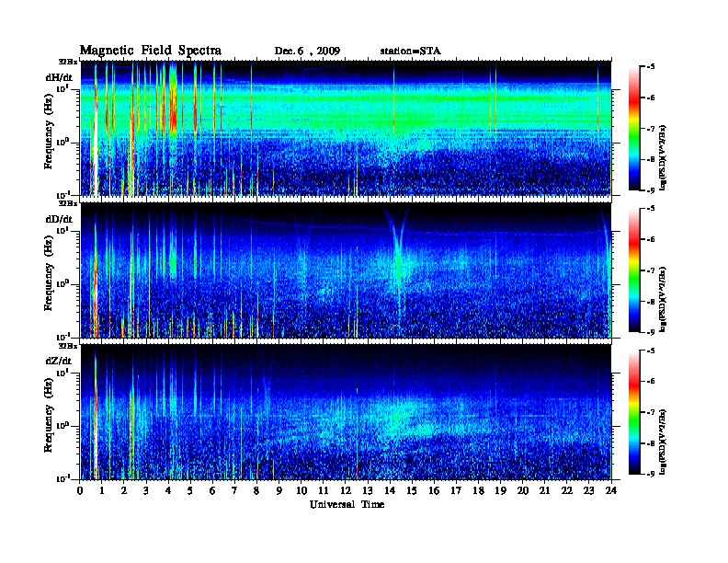This screenshot has width=728, height=563.
Task: Click the 'Universal Time' axis title
Action: tap(347, 504)
